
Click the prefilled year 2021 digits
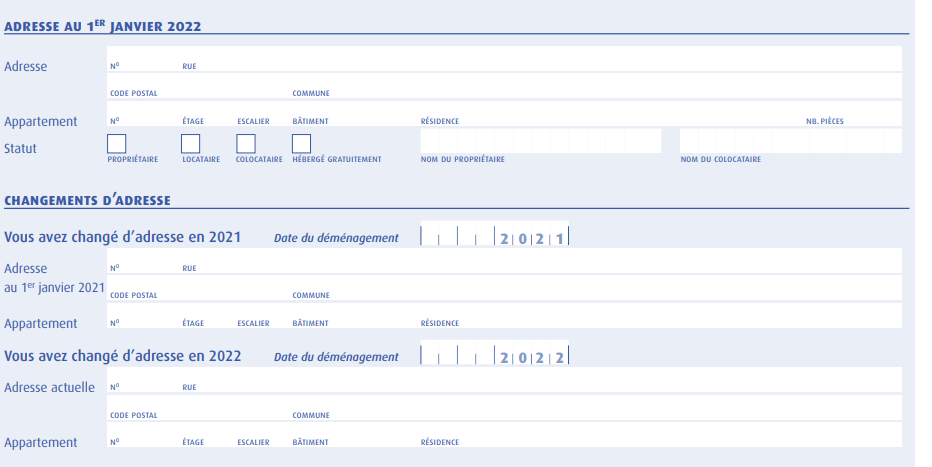[x=532, y=239]
